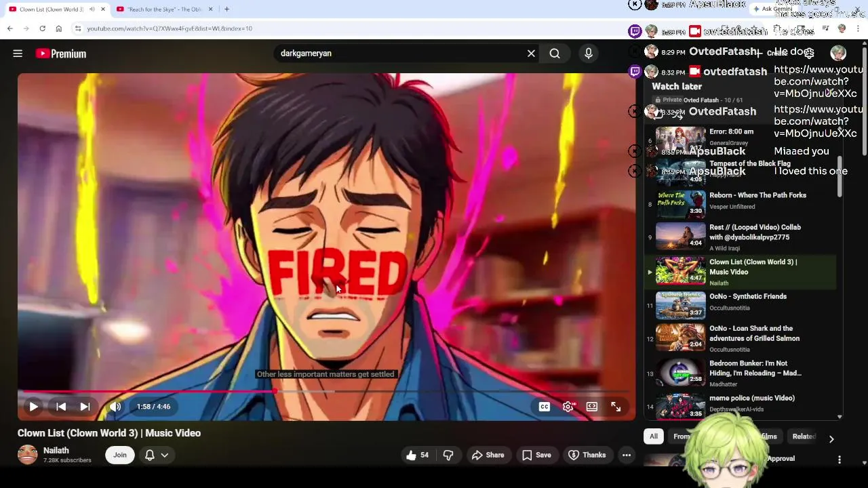
Task: Mute the Clown List tab audio icon
Action: click(92, 9)
